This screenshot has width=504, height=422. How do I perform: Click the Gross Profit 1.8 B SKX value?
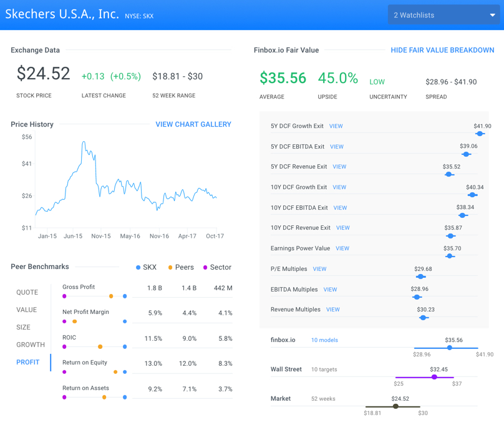(155, 288)
